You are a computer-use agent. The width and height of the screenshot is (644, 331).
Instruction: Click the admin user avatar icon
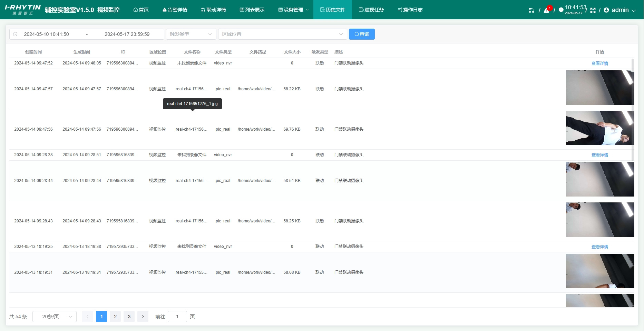click(606, 10)
